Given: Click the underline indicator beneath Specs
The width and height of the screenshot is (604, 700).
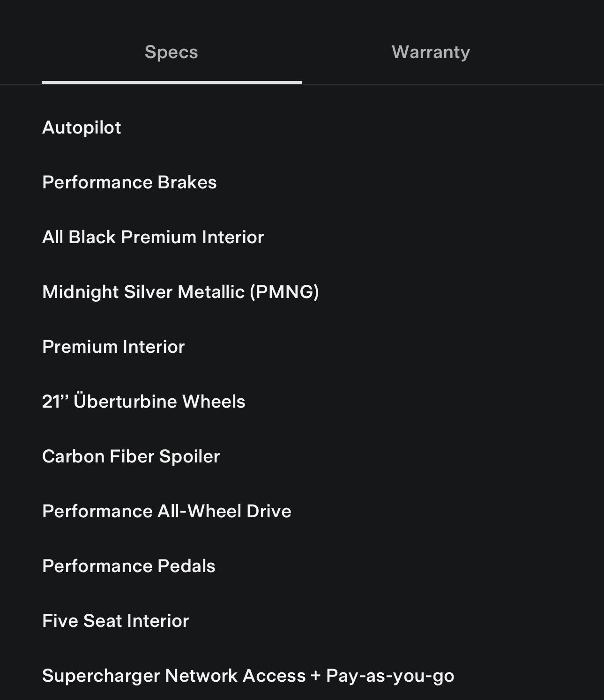Looking at the screenshot, I should point(172,82).
